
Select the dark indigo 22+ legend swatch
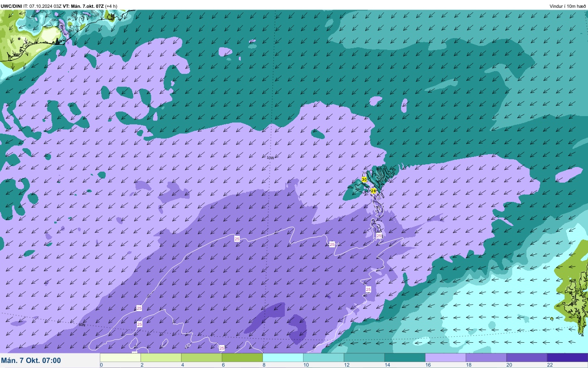tap(567, 357)
